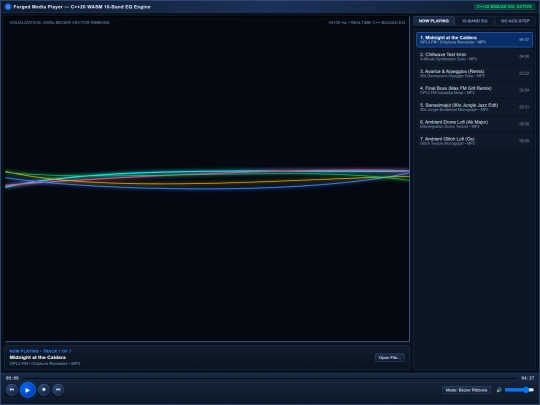This screenshot has width=540, height=405.
Task: Skip to the next track
Action: click(58, 390)
